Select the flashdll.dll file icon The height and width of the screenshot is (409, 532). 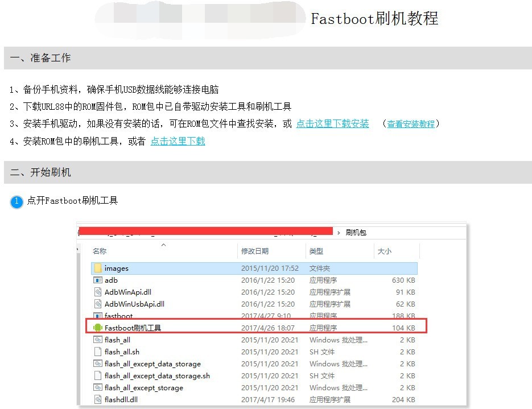pyautogui.click(x=97, y=399)
